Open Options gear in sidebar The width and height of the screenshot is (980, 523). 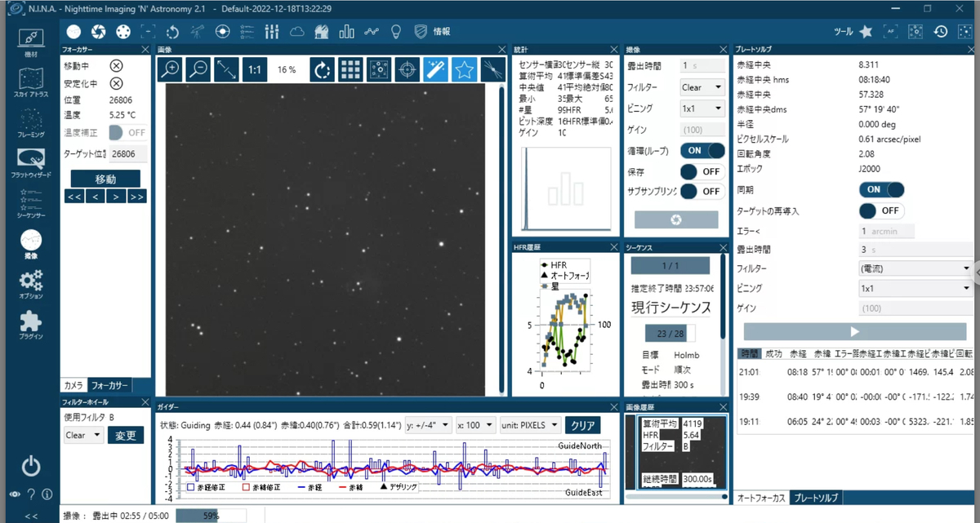pos(30,284)
